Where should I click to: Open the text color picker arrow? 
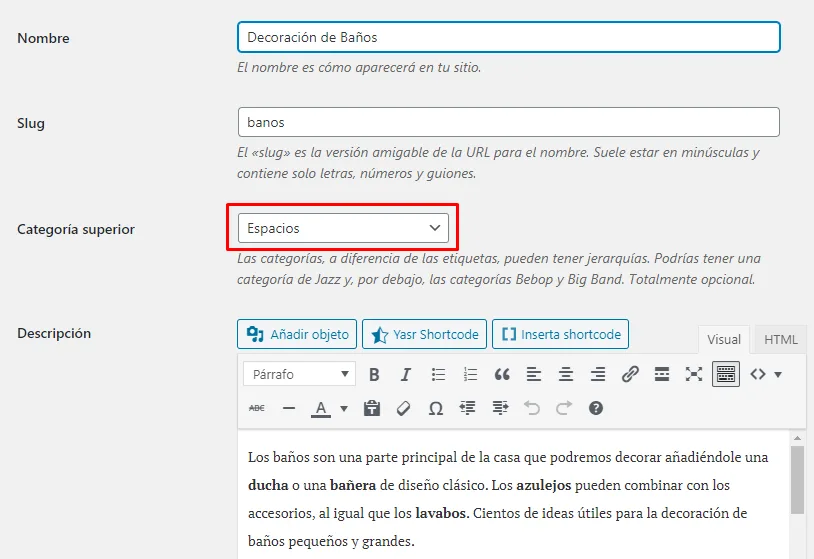point(344,408)
